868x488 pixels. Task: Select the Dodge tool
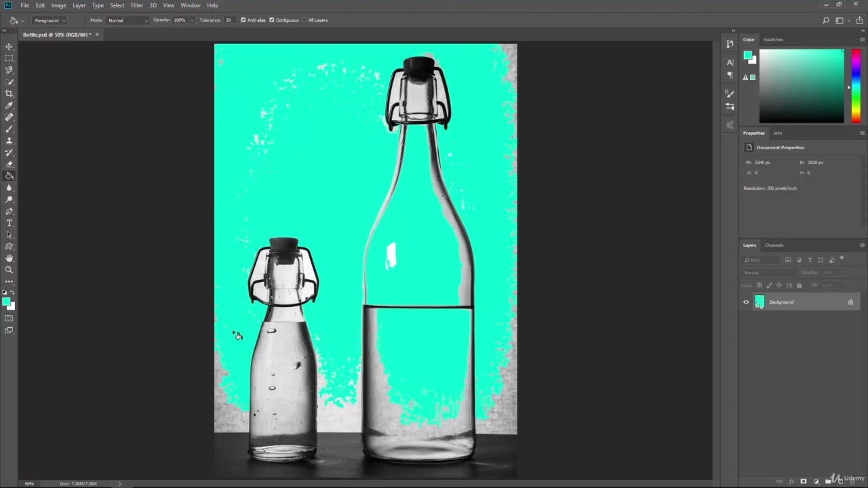click(9, 199)
